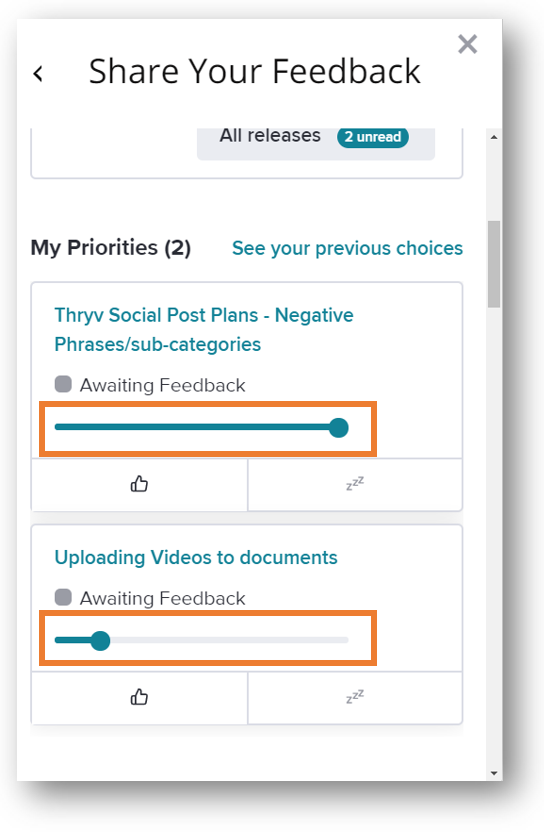The height and width of the screenshot is (836, 544).
Task: Thumbs up Uploading Videos to documents
Action: [139, 697]
